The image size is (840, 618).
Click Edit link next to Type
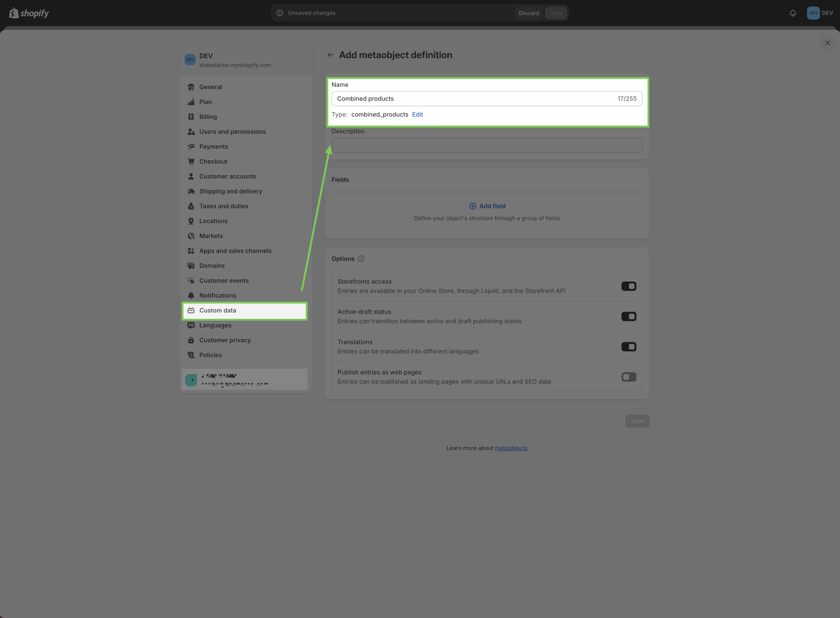click(x=417, y=114)
